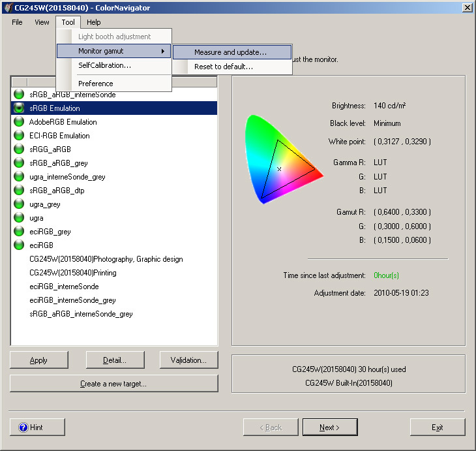
Task: Select the CG245W(20158040)Printing target
Action: click(73, 273)
